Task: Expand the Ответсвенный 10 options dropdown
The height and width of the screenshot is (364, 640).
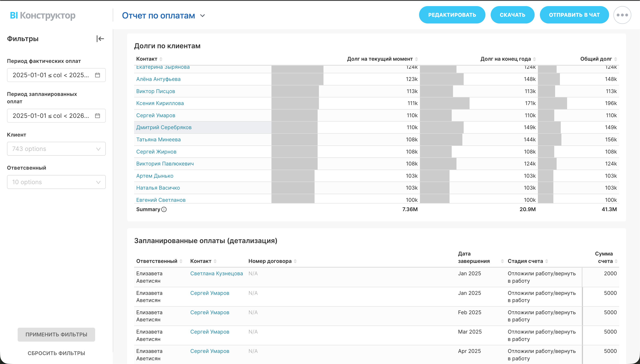Action: (56, 182)
